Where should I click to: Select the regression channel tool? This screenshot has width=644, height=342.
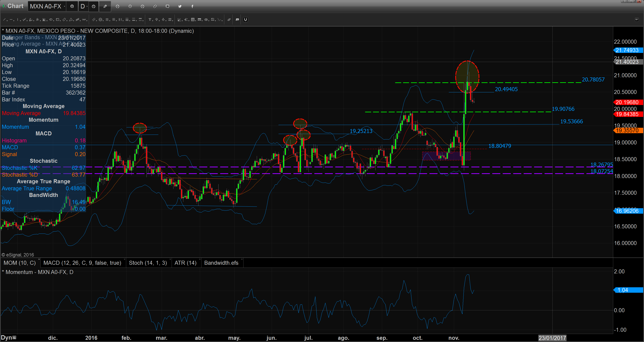pos(77,20)
